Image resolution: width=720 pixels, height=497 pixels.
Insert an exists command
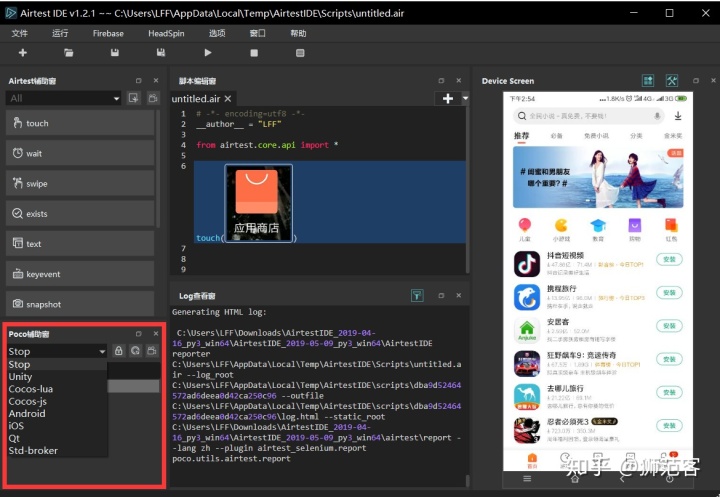pos(80,214)
